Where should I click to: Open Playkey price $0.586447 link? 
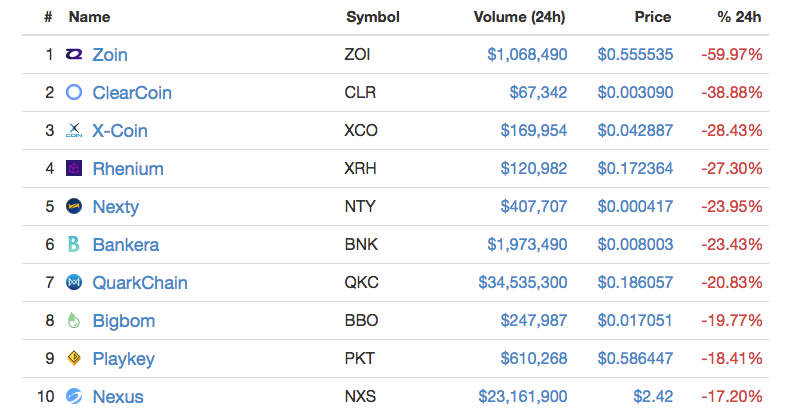(635, 358)
